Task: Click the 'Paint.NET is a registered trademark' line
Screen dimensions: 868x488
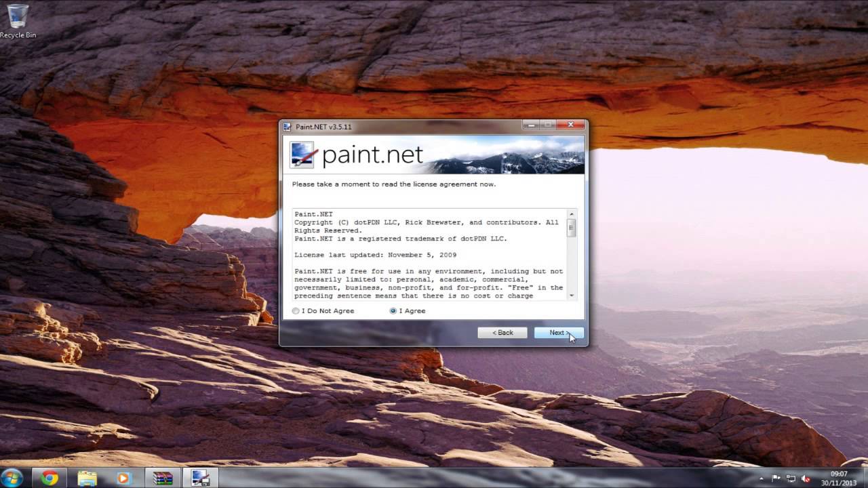Action: coord(401,239)
